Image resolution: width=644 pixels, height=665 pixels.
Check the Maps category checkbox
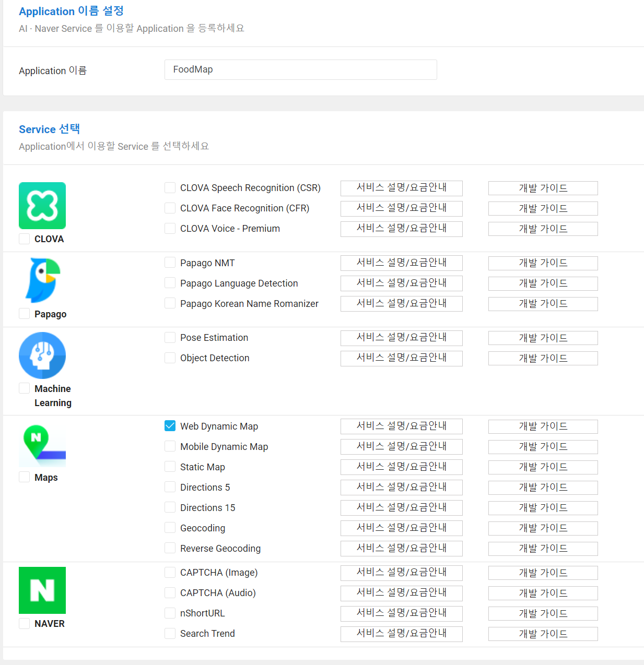[x=24, y=477]
